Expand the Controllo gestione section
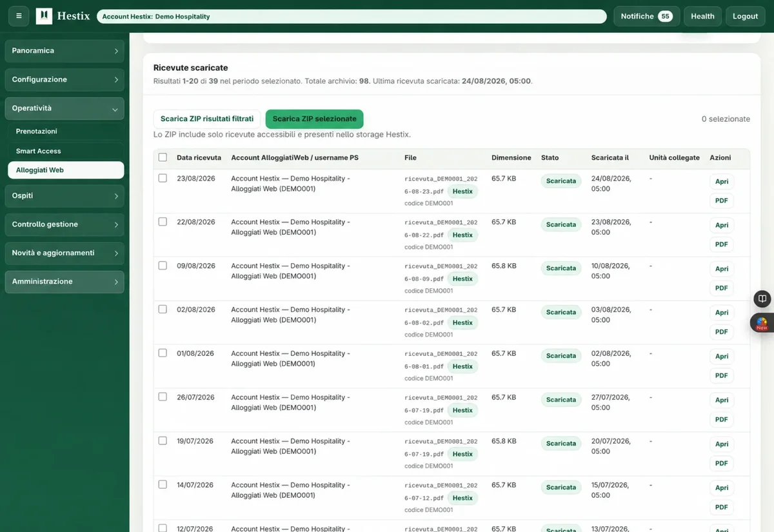774x532 pixels. click(x=64, y=224)
